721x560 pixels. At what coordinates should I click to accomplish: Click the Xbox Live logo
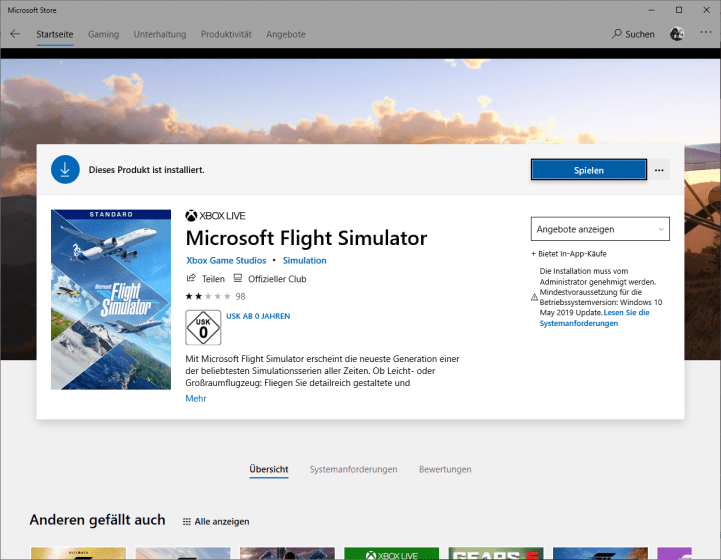215,216
